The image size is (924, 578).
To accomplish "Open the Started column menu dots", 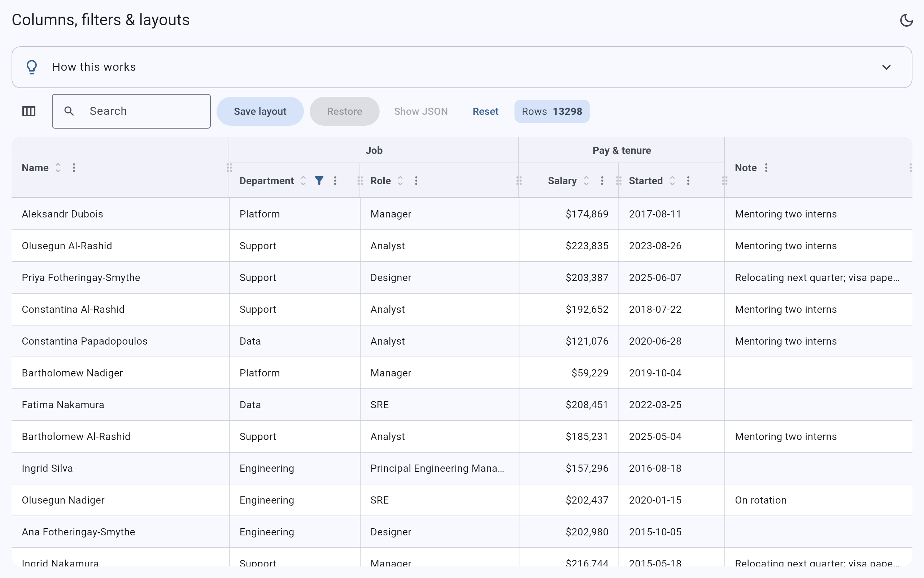I will point(688,181).
